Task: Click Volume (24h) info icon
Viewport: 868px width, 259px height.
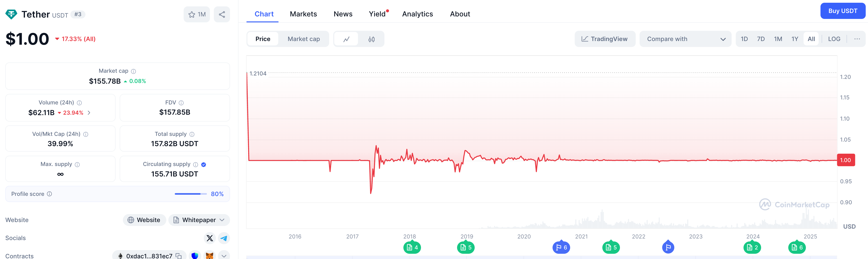Action: point(79,103)
